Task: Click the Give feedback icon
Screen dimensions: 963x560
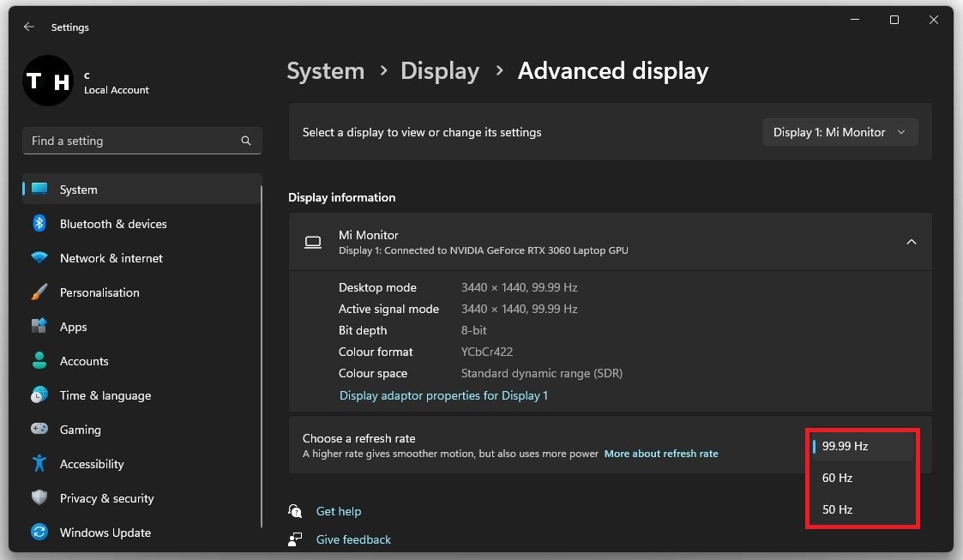Action: (x=295, y=539)
